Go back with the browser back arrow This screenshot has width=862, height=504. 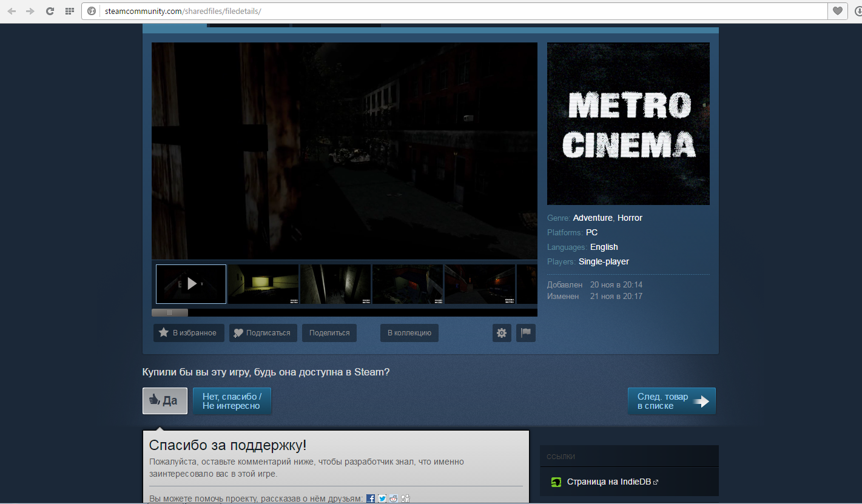click(12, 11)
